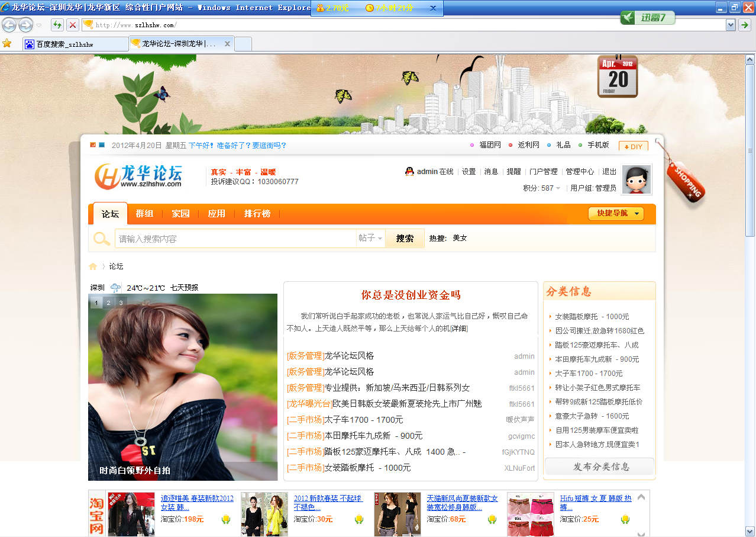This screenshot has height=537, width=756.
Task: Open the 帖子 search type dropdown
Action: [x=371, y=238]
